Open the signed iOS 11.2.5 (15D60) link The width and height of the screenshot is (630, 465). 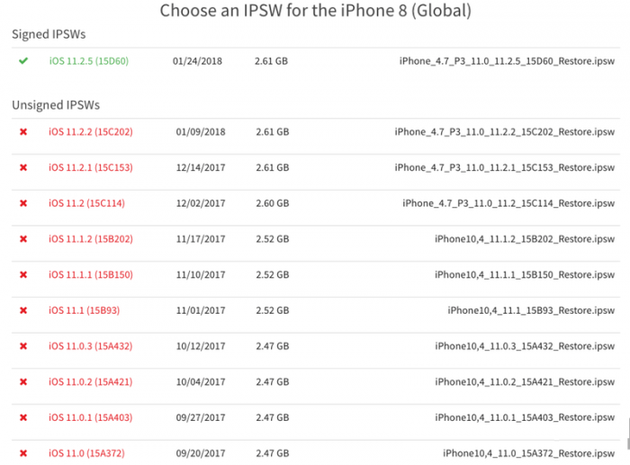point(89,61)
